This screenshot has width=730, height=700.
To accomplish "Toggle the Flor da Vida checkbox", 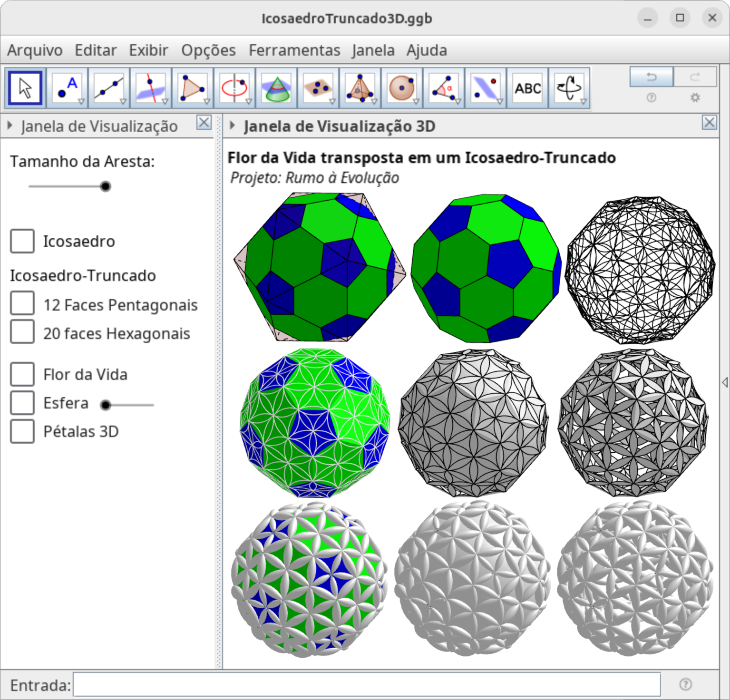I will (x=22, y=374).
